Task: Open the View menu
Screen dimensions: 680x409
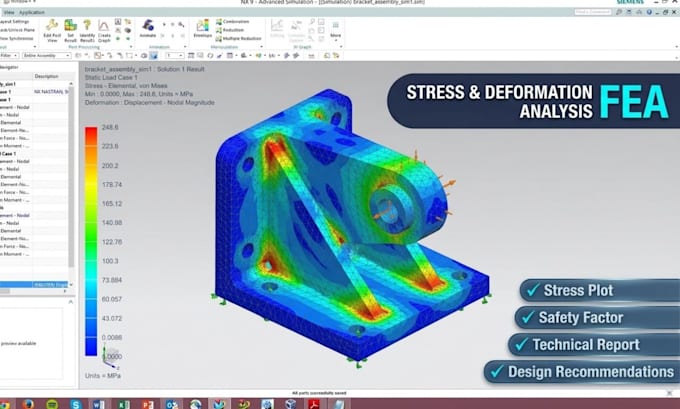Action: [9, 13]
